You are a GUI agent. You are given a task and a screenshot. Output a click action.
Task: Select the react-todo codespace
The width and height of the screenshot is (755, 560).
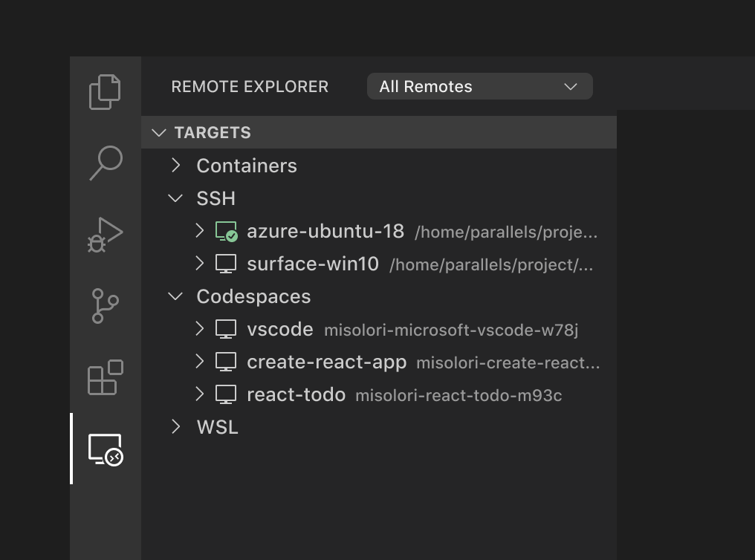(x=296, y=394)
